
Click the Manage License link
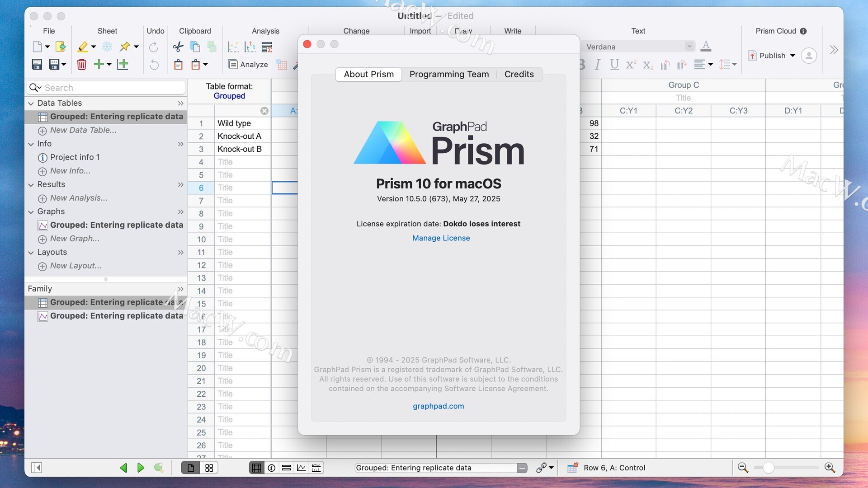click(x=441, y=238)
